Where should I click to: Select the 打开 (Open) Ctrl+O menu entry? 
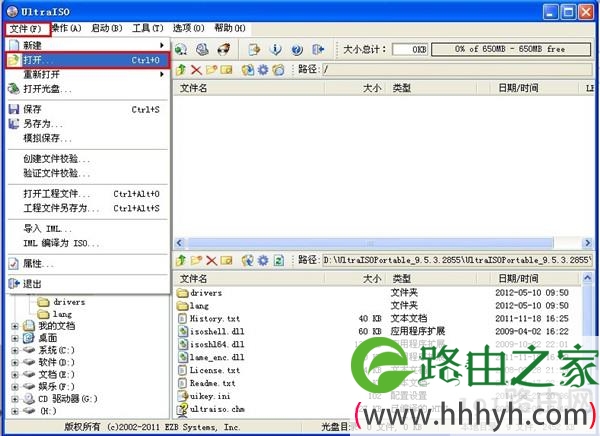[88, 60]
